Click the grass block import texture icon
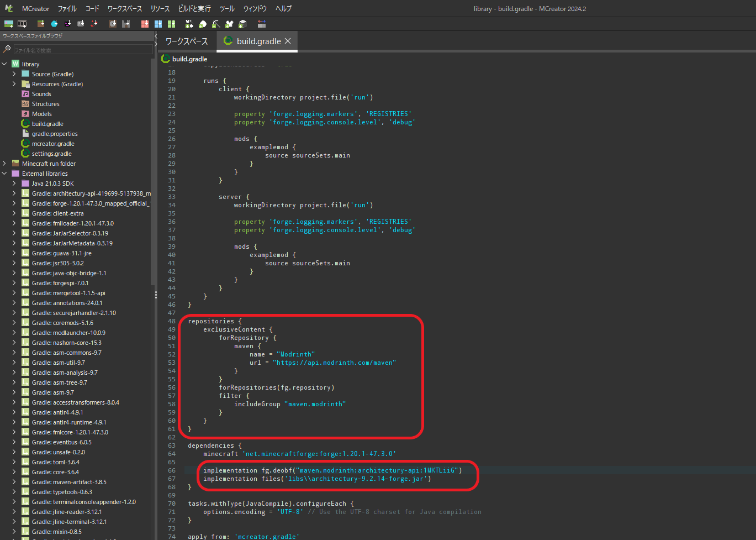 tap(41, 24)
